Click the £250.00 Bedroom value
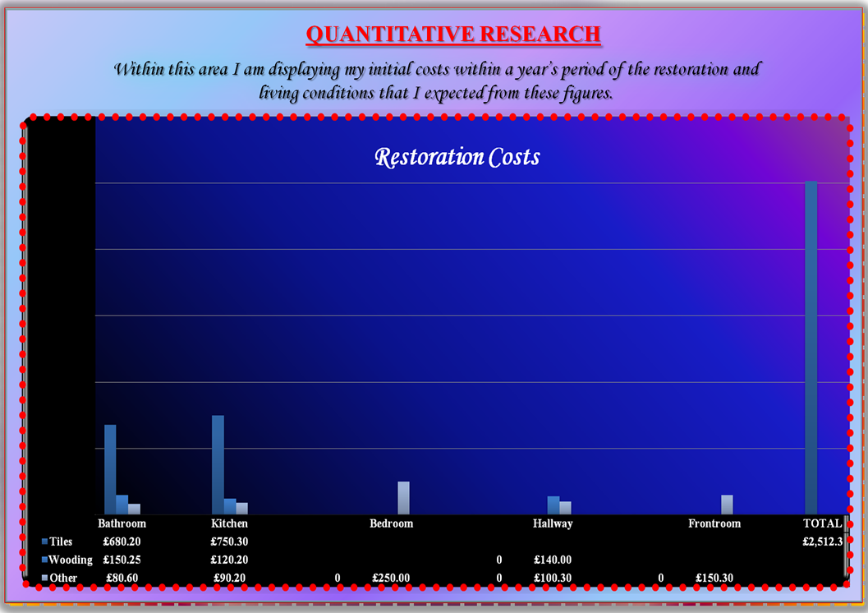Screen dimensions: 868x613 pyautogui.click(x=391, y=578)
